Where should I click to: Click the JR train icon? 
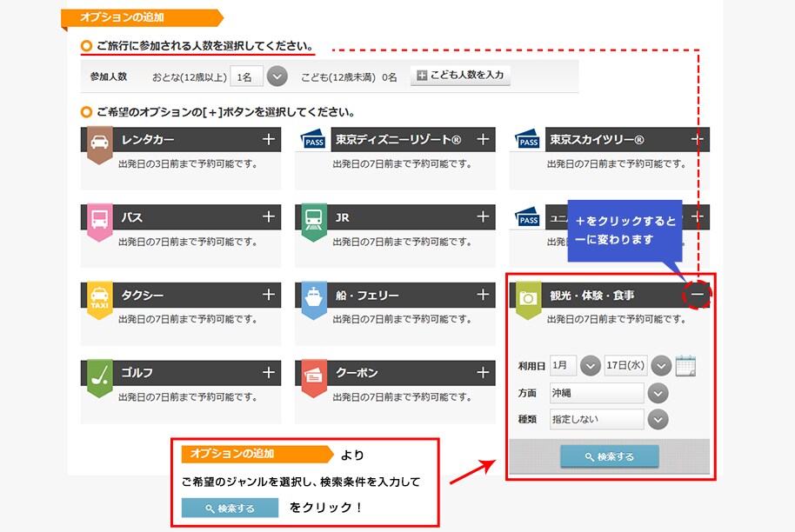pyautogui.click(x=314, y=219)
